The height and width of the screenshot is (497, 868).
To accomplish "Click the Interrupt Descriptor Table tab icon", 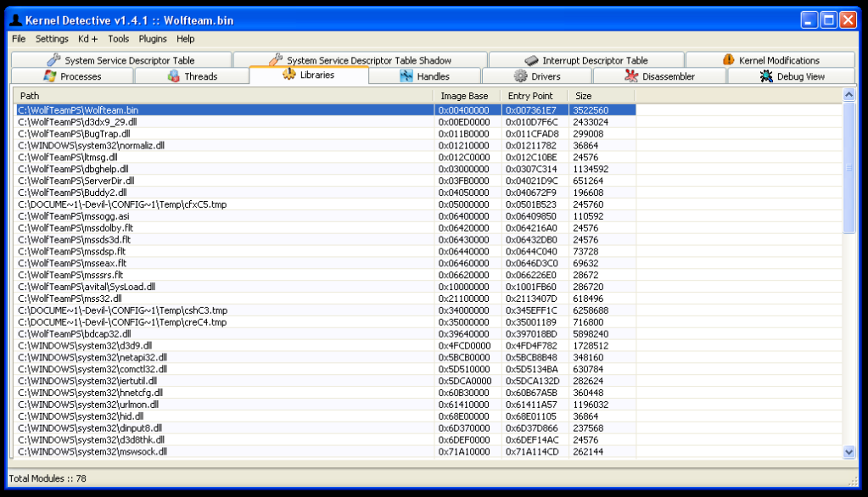I will (x=531, y=60).
